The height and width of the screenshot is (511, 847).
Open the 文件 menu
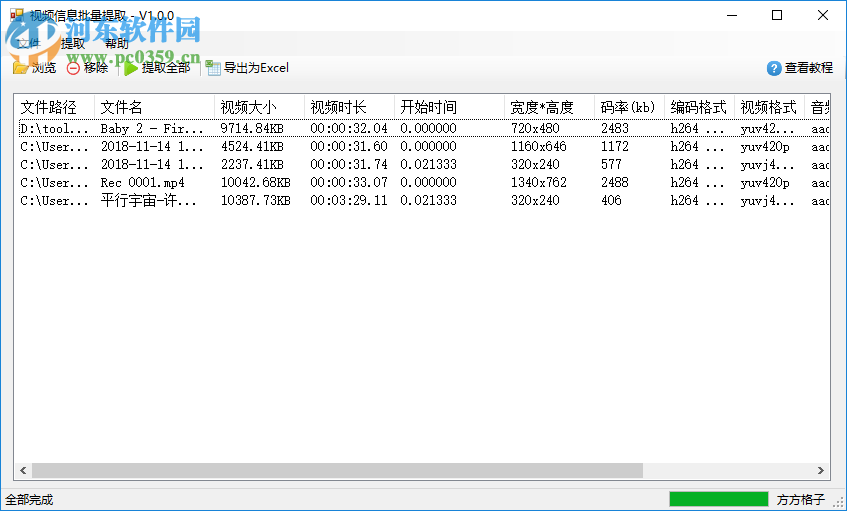click(28, 43)
